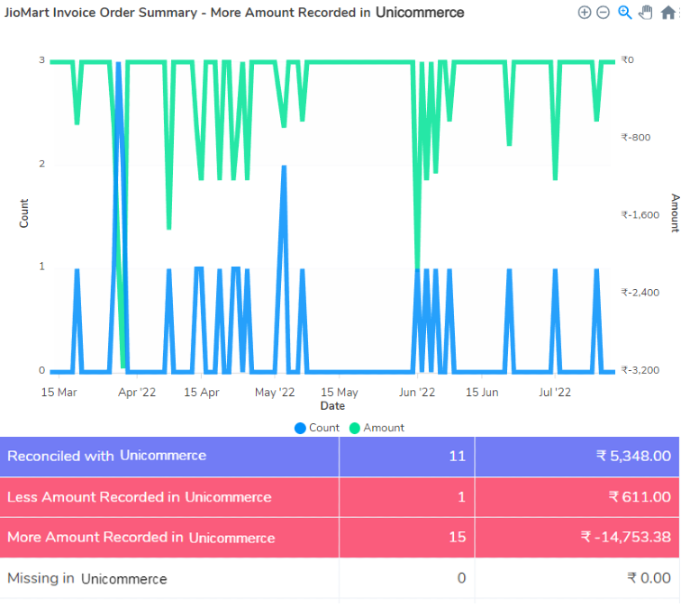The image size is (681, 616).
Task: Click the ₹-800 amount axis label
Action: tap(636, 138)
